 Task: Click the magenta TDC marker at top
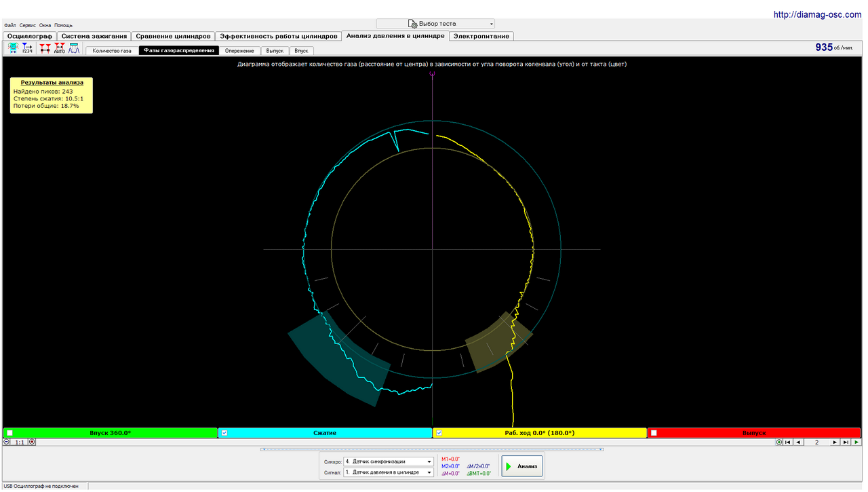pyautogui.click(x=432, y=73)
